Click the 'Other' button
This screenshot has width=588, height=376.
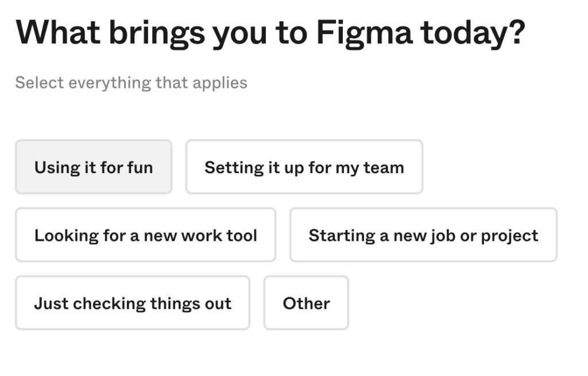(306, 303)
